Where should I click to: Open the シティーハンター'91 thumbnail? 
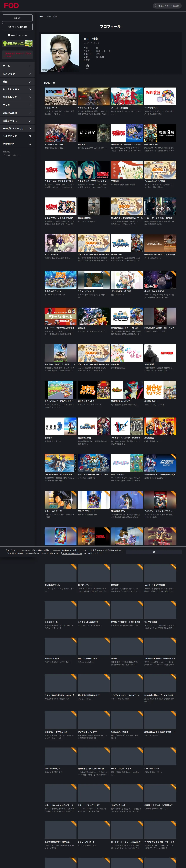[60, 500]
